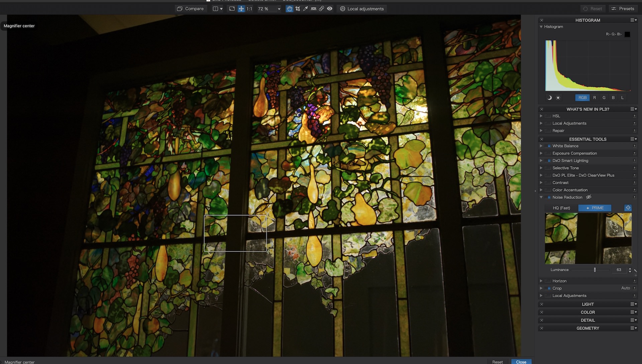
Task: Switch histogram to the R channel
Action: click(595, 98)
